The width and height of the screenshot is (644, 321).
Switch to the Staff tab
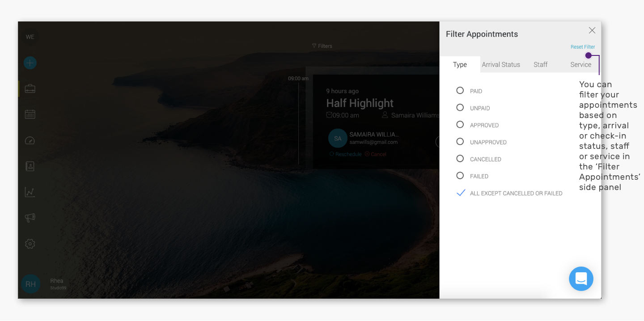pyautogui.click(x=541, y=65)
